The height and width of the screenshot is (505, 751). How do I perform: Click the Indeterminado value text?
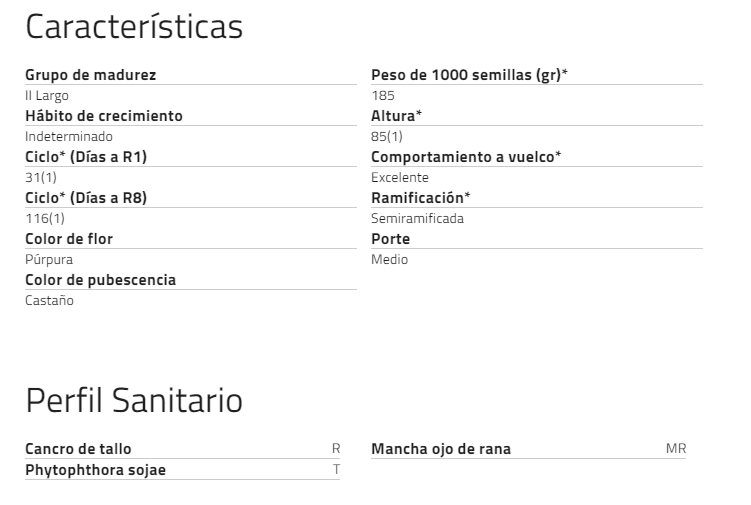(68, 136)
